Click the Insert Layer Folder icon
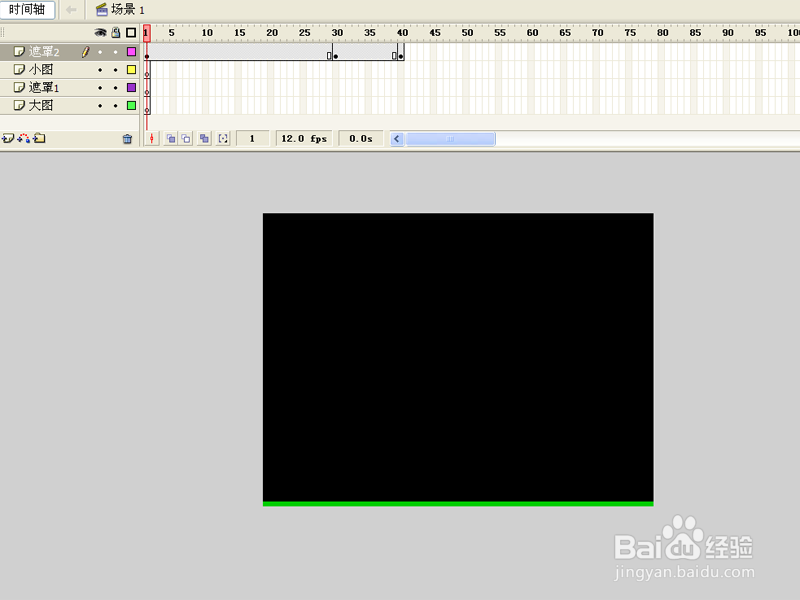 pos(39,138)
